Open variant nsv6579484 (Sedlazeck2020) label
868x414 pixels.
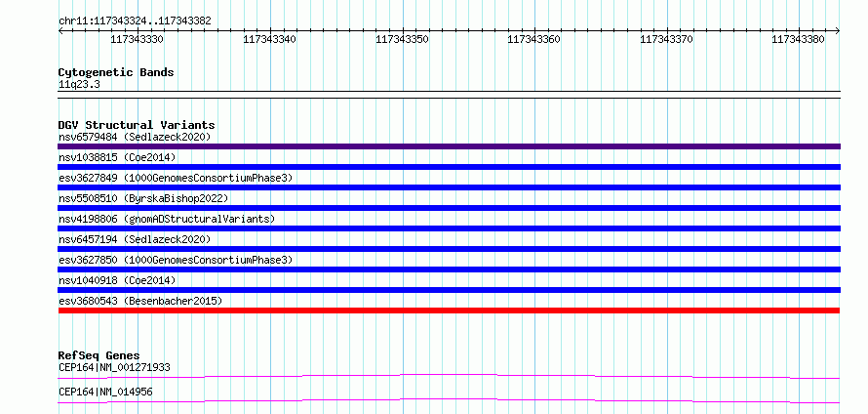135,137
